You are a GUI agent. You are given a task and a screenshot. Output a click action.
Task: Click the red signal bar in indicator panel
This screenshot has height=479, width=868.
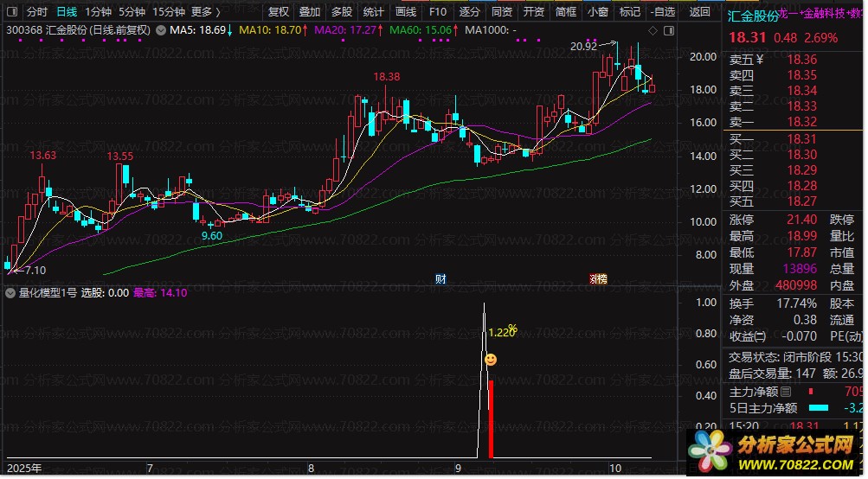[491, 418]
